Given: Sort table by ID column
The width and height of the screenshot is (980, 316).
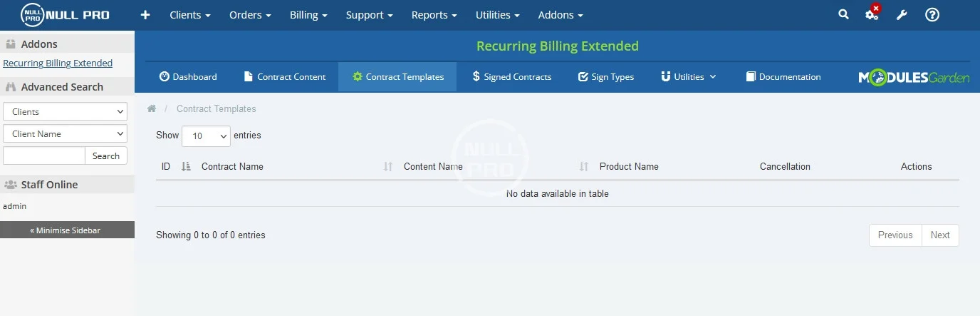Looking at the screenshot, I should (176, 167).
